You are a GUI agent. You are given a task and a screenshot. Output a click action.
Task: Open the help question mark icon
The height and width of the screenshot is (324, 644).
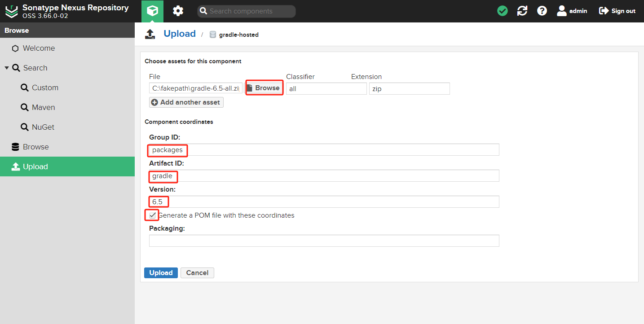coord(542,11)
